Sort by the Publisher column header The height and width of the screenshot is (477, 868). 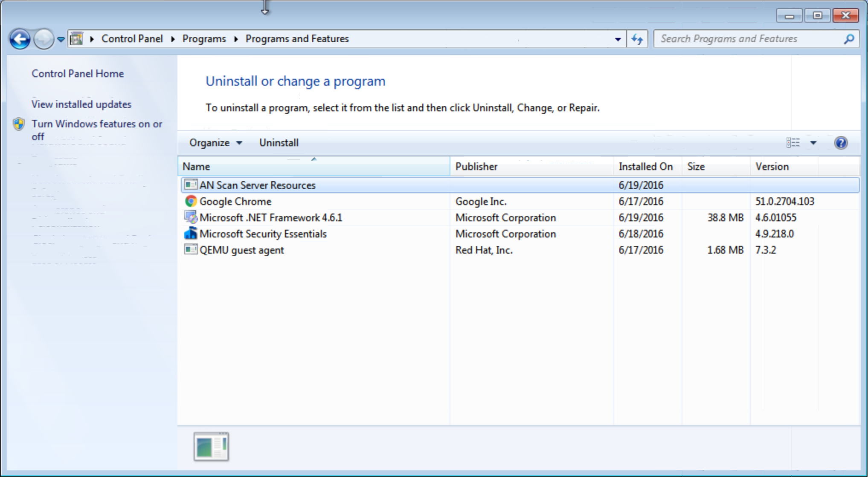[x=532, y=166]
